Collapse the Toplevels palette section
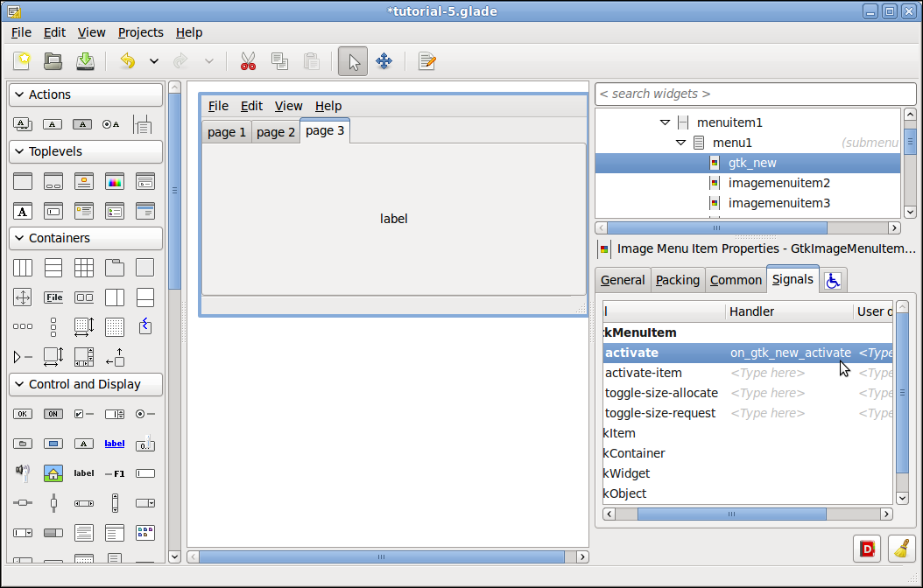 (86, 151)
